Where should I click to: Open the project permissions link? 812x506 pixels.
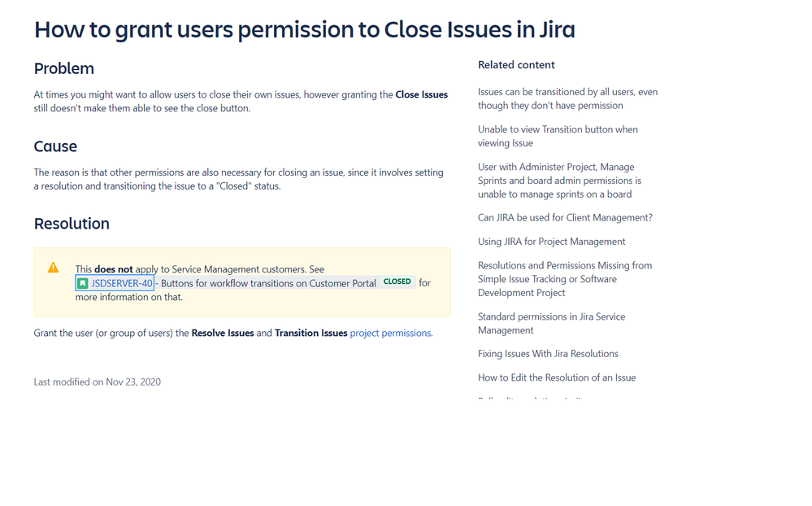[390, 333]
